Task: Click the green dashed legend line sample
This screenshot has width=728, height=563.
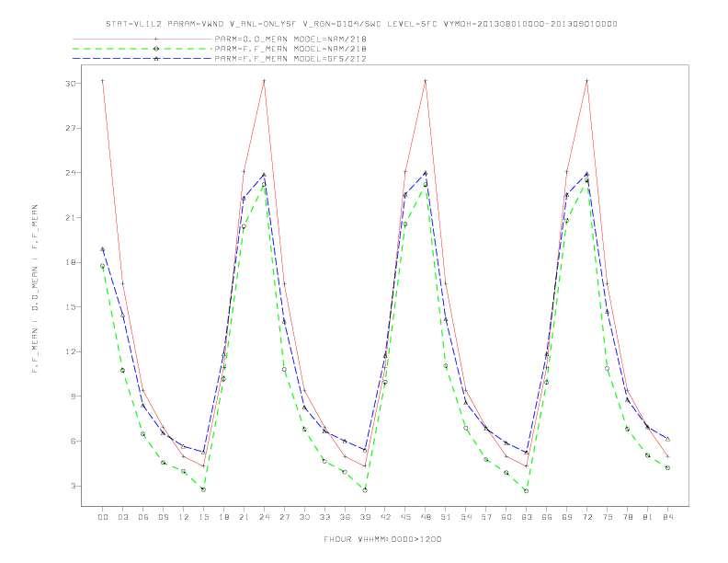Action: [x=142, y=49]
